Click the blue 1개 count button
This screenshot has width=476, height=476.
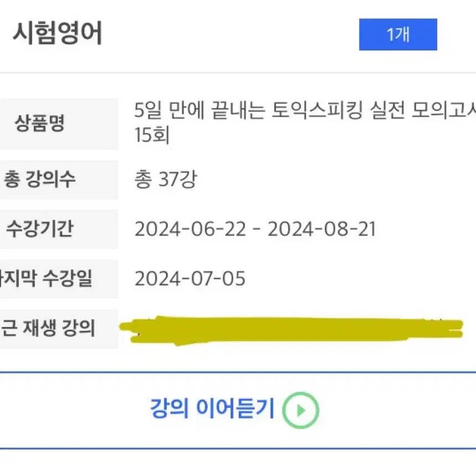tap(398, 34)
